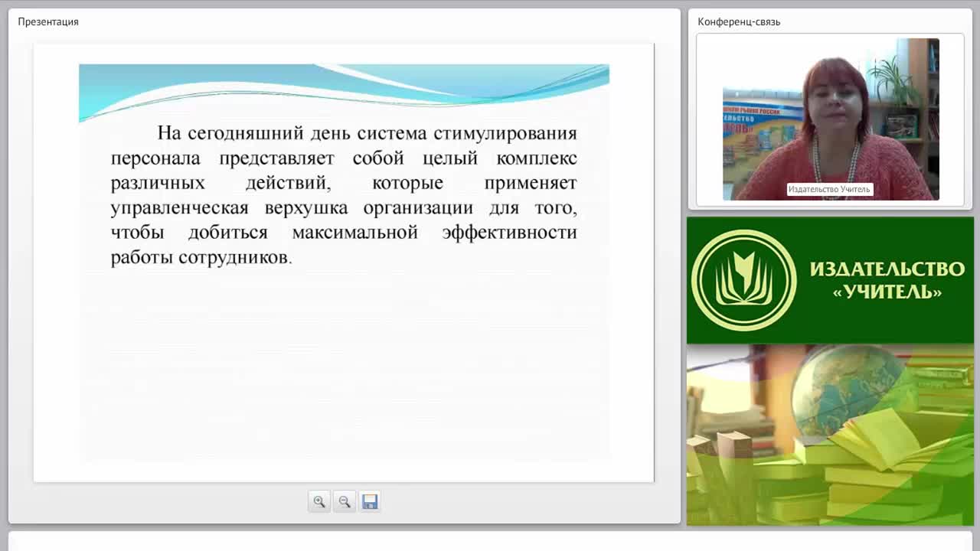
Task: Click the round publisher emblem
Action: [x=743, y=280]
